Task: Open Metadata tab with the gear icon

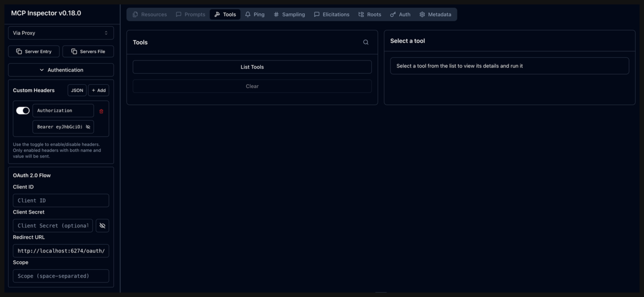Action: pos(435,15)
